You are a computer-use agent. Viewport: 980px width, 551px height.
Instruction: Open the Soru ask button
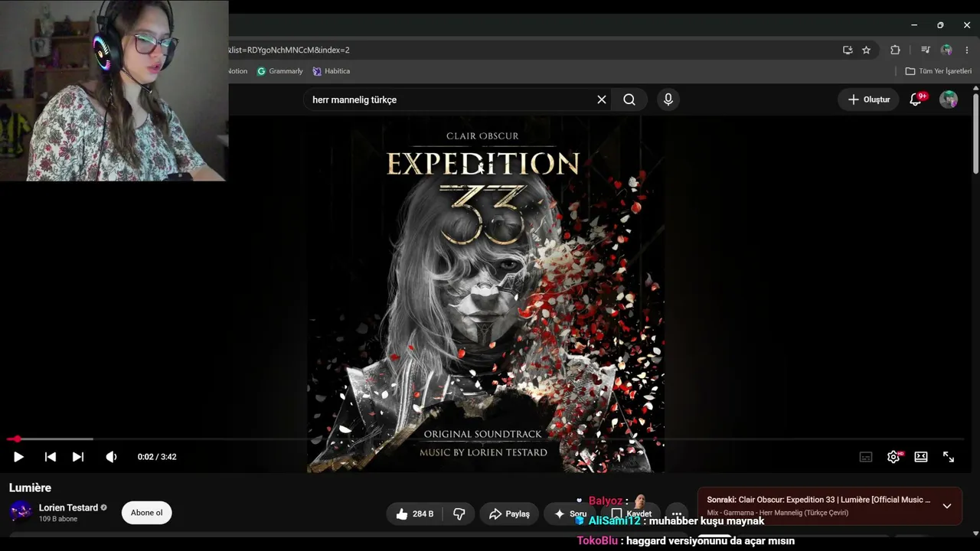[x=570, y=514]
